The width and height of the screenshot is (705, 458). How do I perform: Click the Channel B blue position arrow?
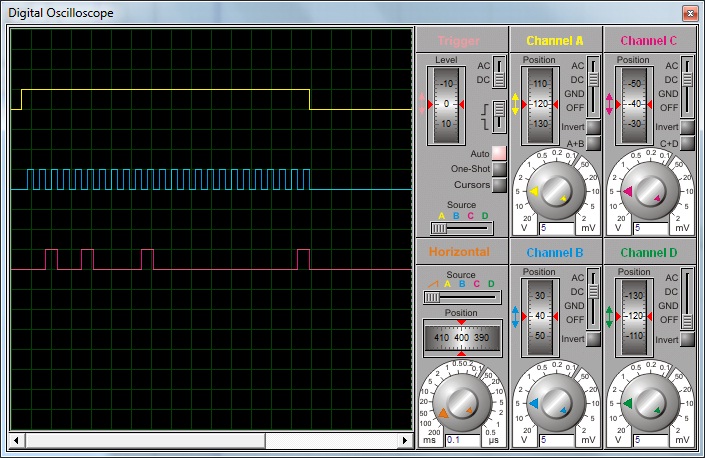(x=516, y=316)
